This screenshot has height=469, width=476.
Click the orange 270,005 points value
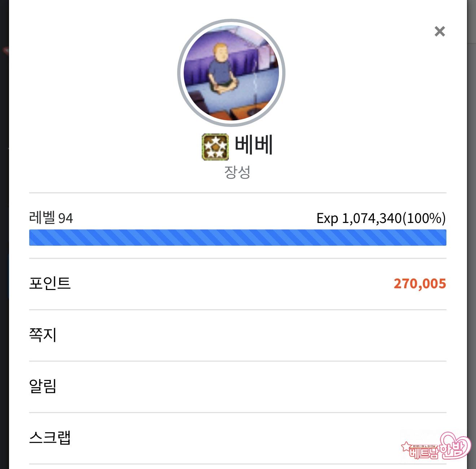tap(420, 284)
